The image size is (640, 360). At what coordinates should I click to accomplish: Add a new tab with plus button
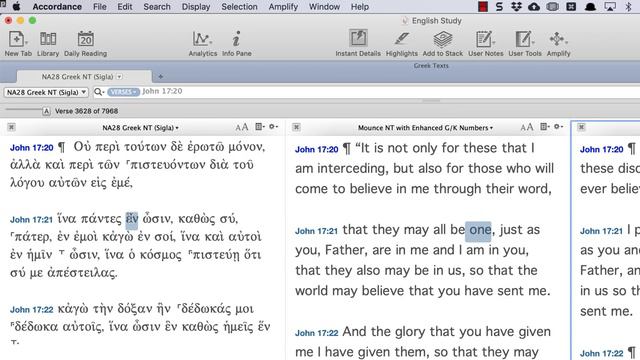tap(160, 76)
